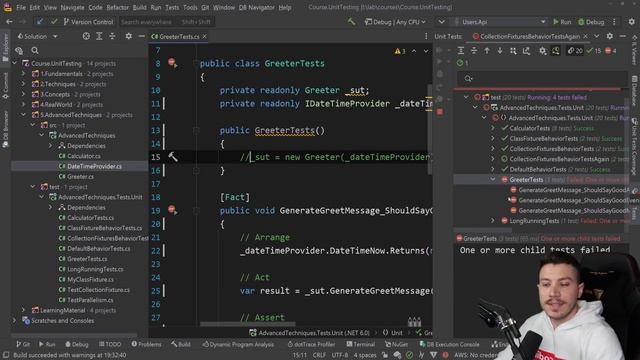Image resolution: width=640 pixels, height=360 pixels.
Task: Open unit test settings gear in test toolbar
Action: (542, 51)
